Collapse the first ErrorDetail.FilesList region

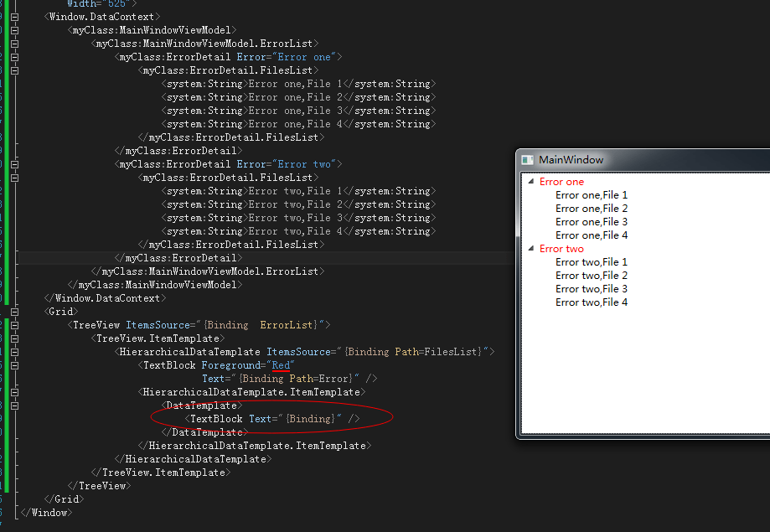15,70
